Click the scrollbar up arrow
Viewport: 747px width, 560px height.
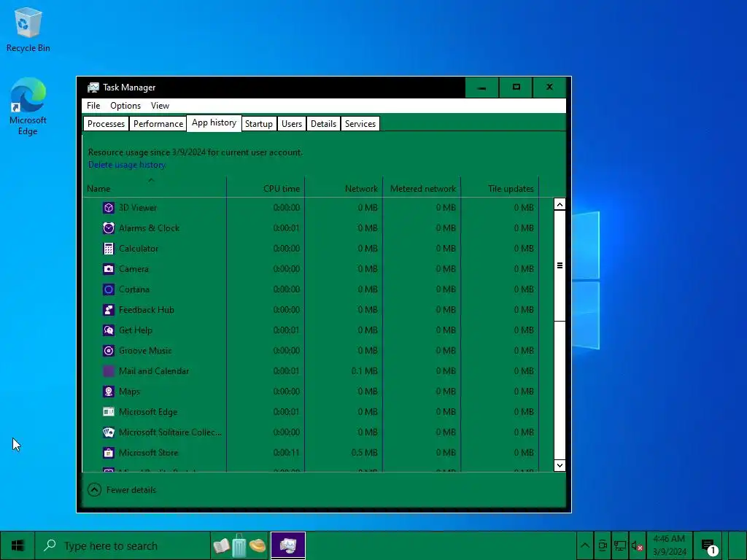pyautogui.click(x=560, y=204)
